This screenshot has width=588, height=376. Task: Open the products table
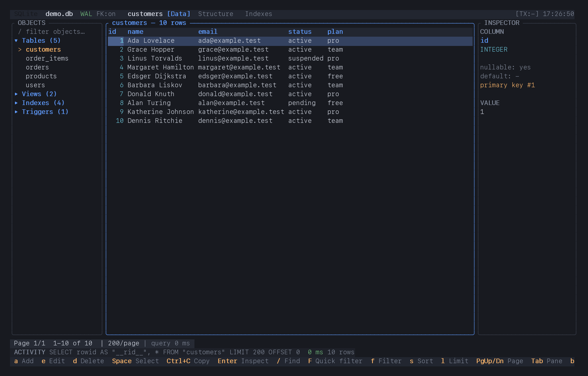coord(41,76)
